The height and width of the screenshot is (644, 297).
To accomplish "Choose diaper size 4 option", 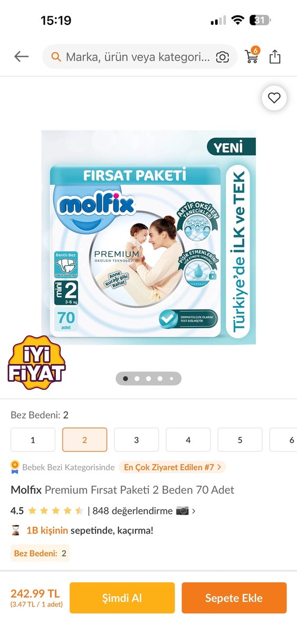I will coord(188,440).
